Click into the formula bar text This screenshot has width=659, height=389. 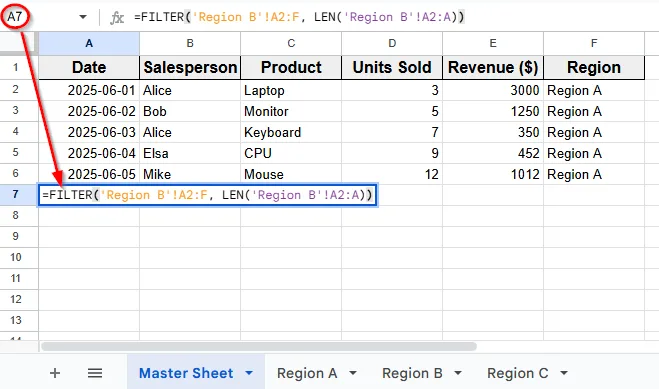pyautogui.click(x=299, y=17)
